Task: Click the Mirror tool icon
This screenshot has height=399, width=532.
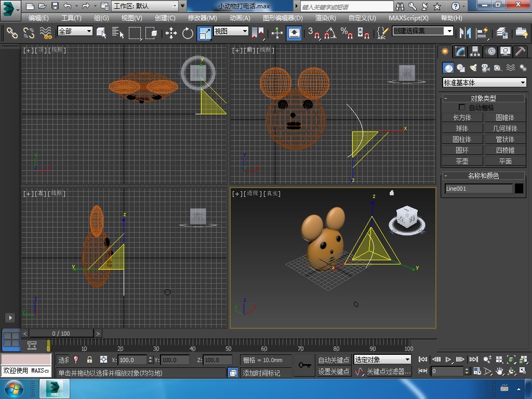Action: click(x=465, y=33)
